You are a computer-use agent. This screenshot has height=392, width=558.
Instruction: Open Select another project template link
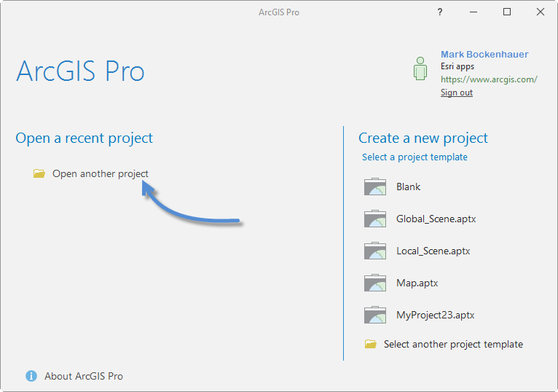pyautogui.click(x=453, y=345)
